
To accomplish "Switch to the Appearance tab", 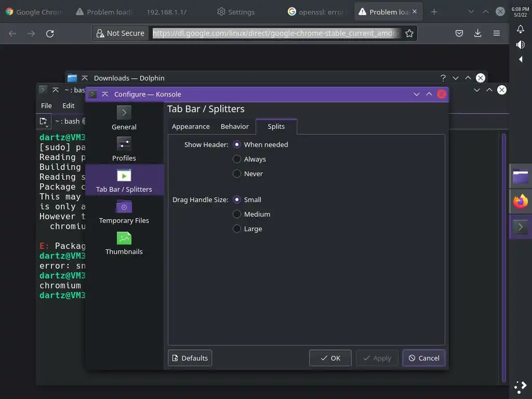I will point(191,127).
